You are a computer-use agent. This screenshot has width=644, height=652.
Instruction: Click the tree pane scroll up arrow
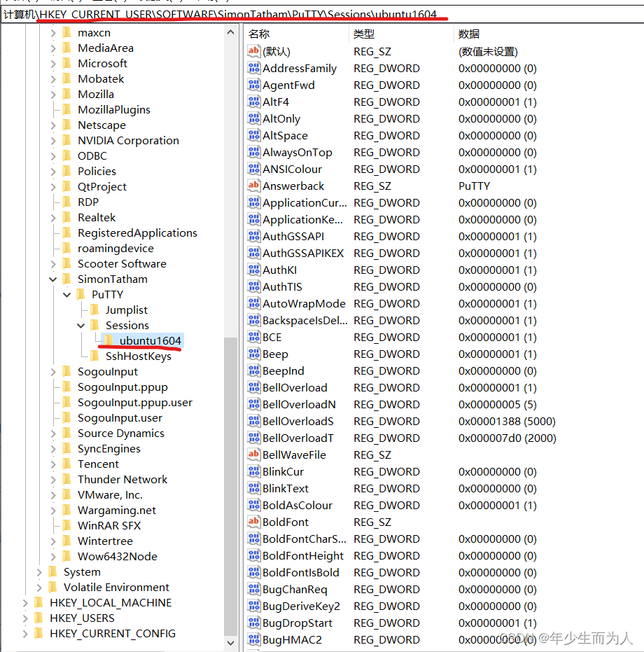pos(231,32)
